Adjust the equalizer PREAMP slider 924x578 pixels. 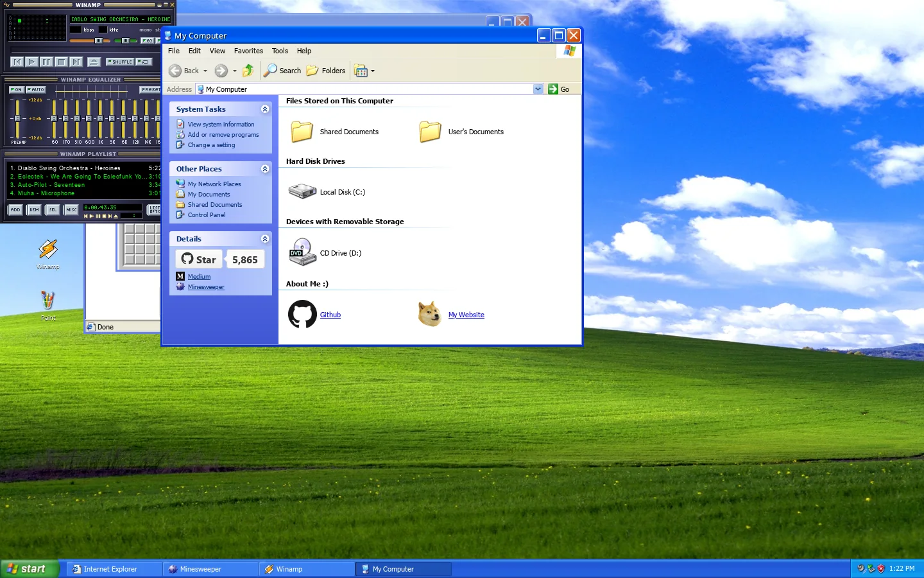(17, 119)
